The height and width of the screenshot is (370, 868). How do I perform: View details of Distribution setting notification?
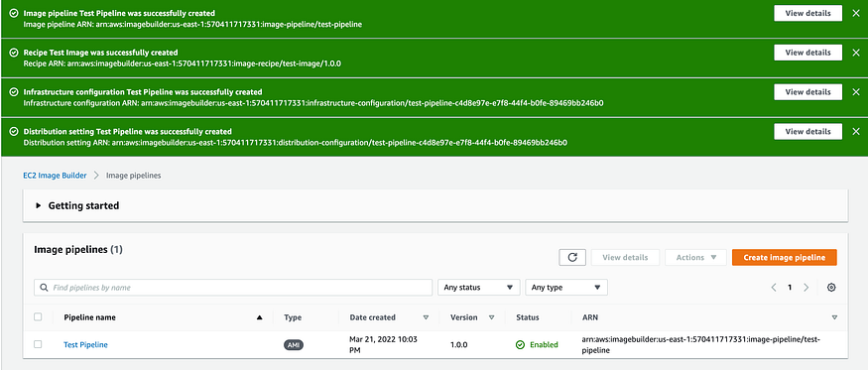807,131
